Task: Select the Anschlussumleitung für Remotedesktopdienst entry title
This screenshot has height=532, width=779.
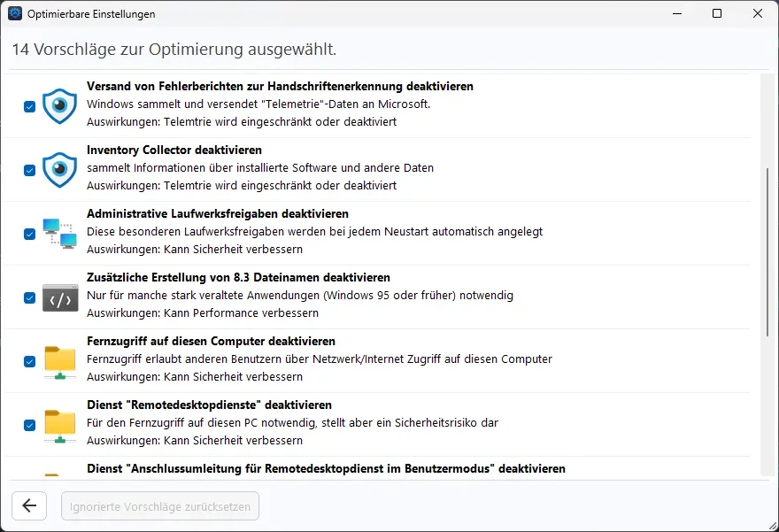Action: pyautogui.click(x=326, y=468)
